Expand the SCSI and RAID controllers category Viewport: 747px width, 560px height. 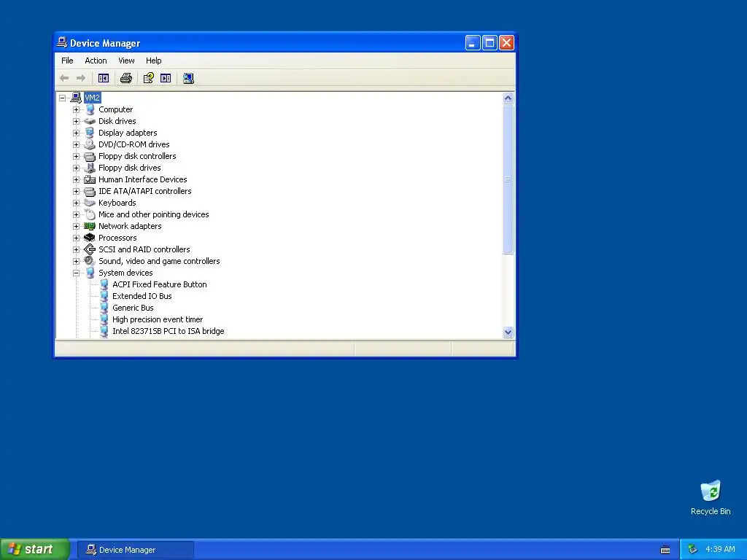[x=76, y=249]
